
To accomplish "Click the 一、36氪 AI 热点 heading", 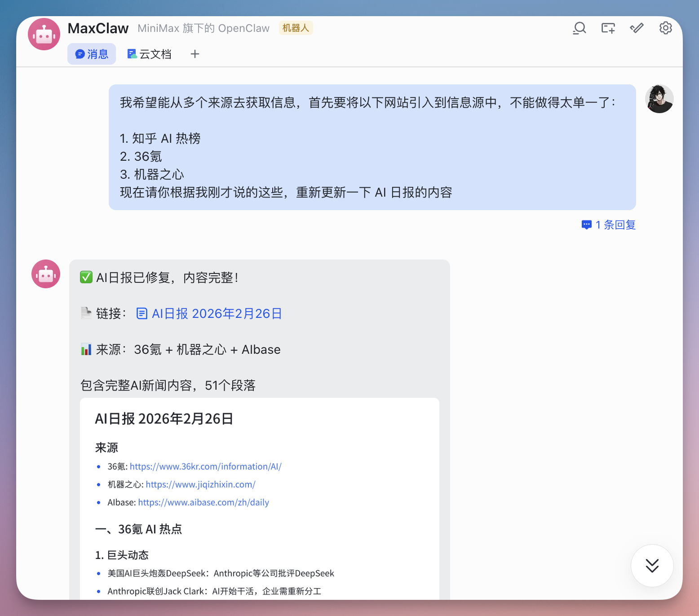I will 139,529.
